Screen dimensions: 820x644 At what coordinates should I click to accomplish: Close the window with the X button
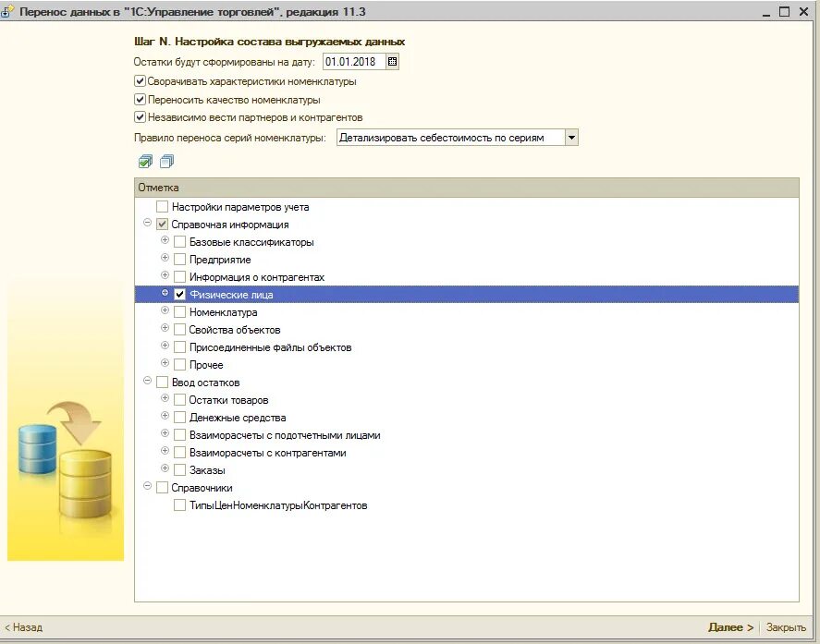tap(803, 11)
